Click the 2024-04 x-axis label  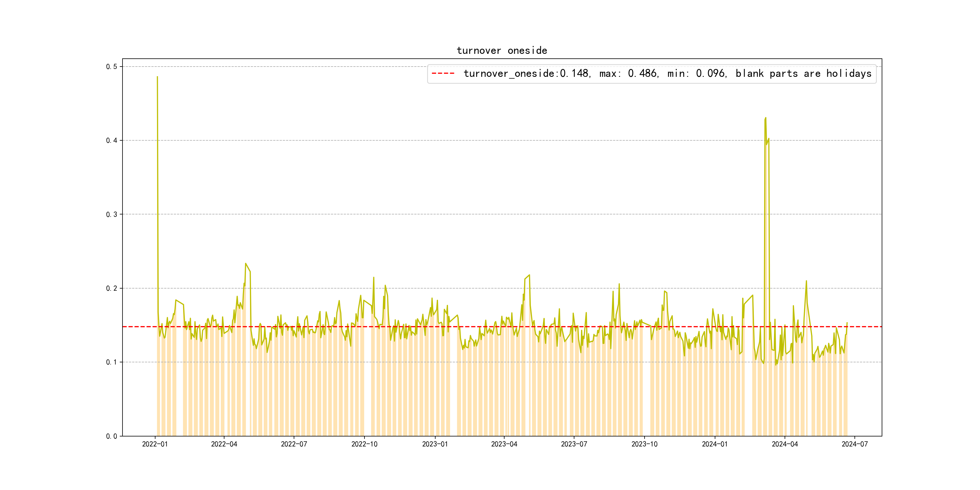(785, 444)
